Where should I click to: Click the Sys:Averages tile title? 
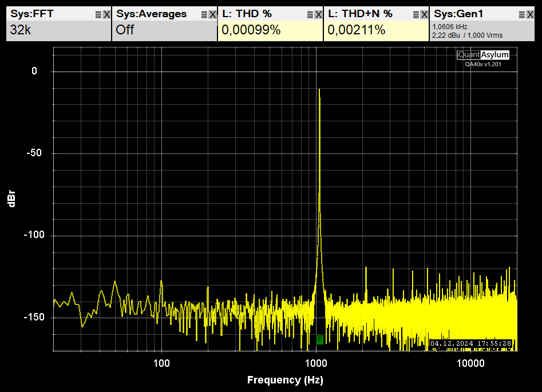click(152, 14)
